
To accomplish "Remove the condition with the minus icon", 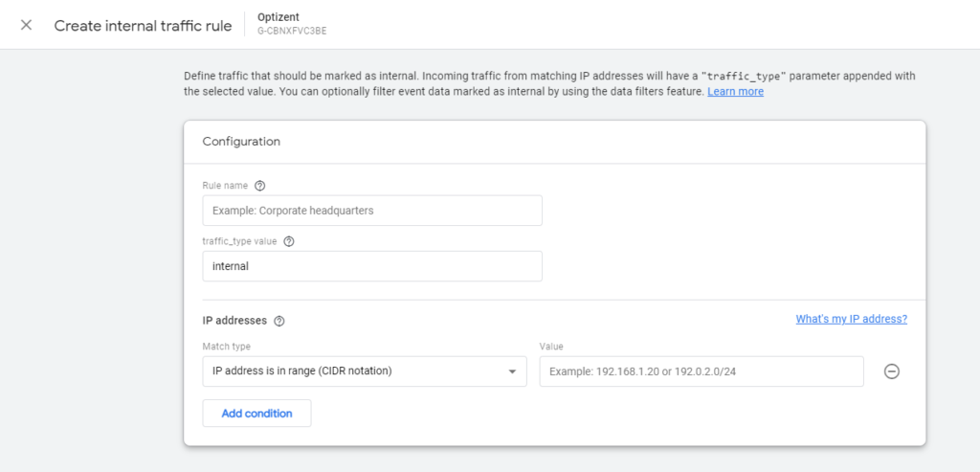I will (891, 371).
